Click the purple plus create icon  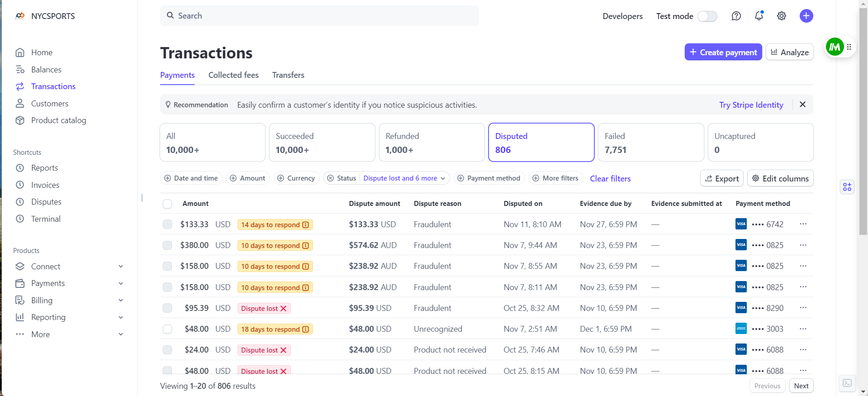pyautogui.click(x=806, y=16)
